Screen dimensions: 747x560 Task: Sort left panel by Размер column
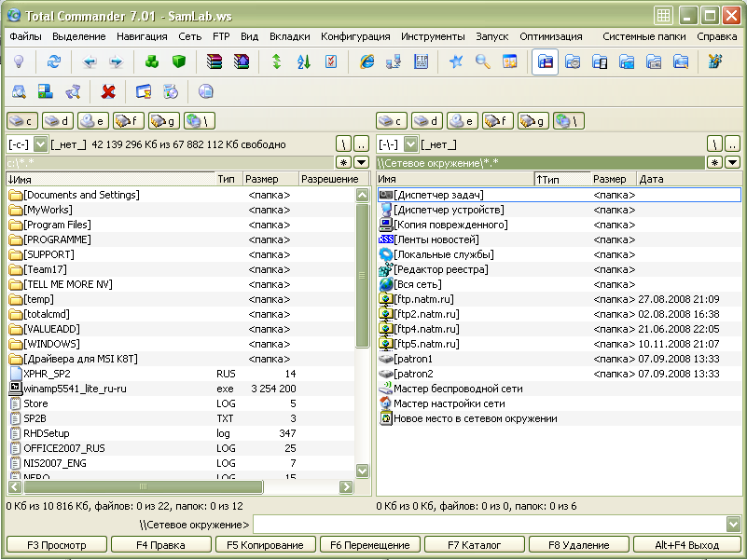coord(270,179)
